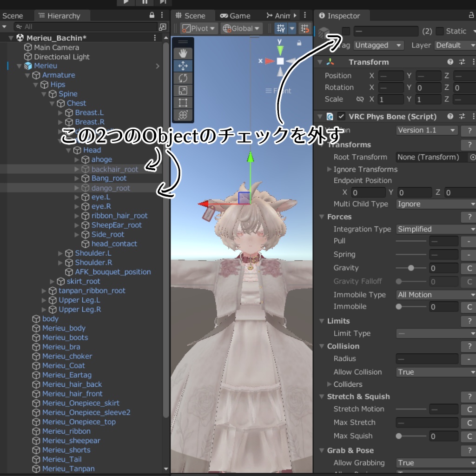Open Allow Collision dropdown
This screenshot has width=476, height=476.
click(x=436, y=372)
